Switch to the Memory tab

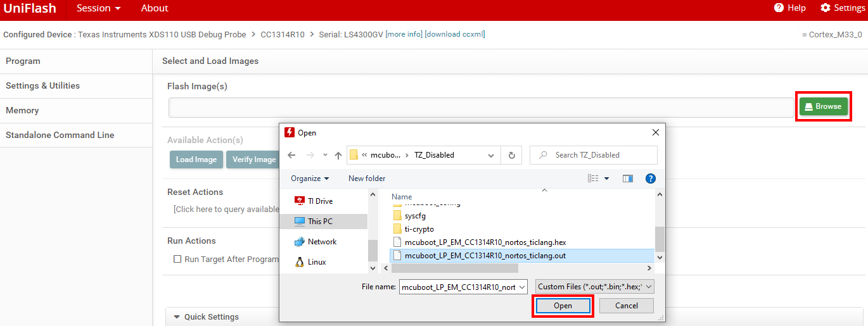pyautogui.click(x=22, y=110)
